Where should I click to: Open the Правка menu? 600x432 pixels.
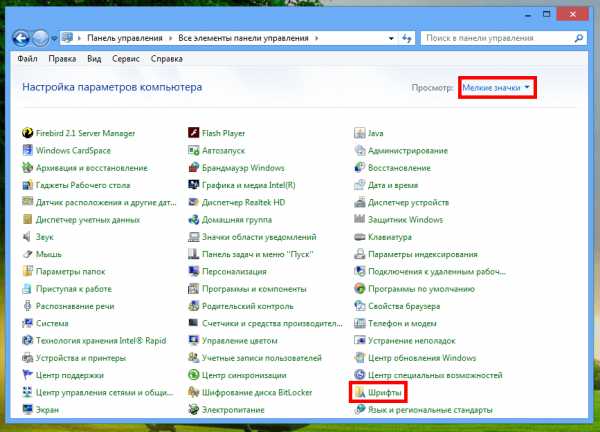tap(62, 59)
